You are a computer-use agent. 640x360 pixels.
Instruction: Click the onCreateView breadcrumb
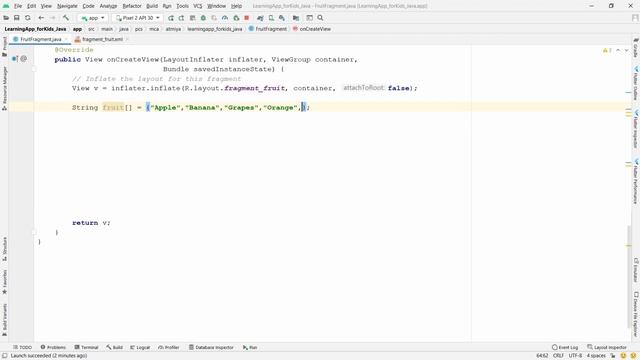(x=311, y=29)
